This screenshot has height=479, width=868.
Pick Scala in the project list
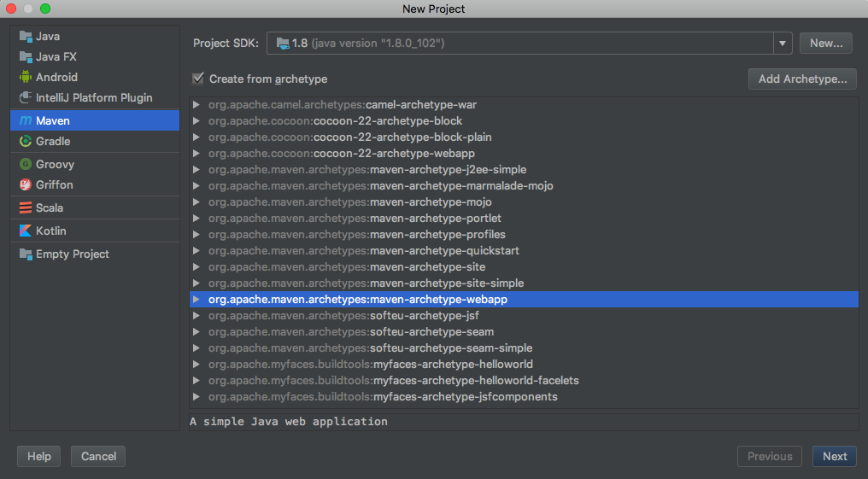[x=95, y=208]
